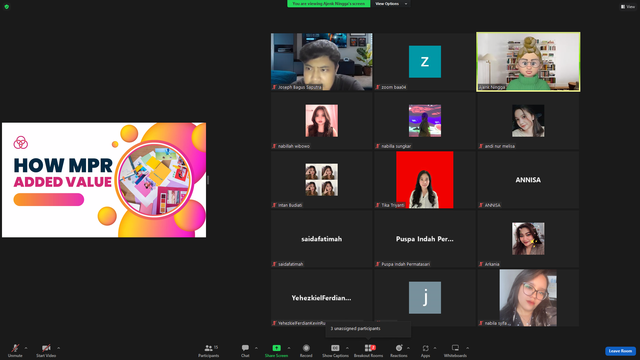Click the muted mic icon on Arkania
Viewport: 640px width, 360px height.
481,264
